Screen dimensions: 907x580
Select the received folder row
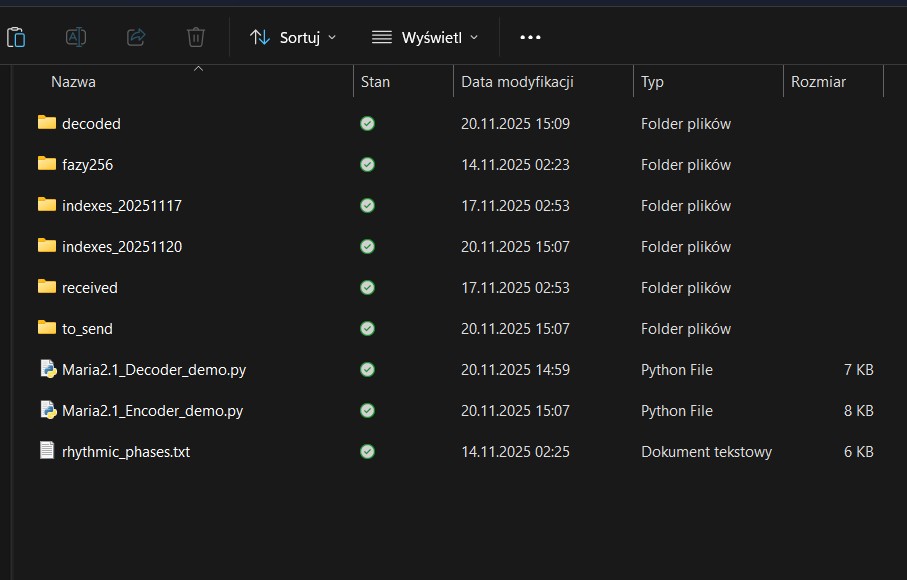(90, 287)
